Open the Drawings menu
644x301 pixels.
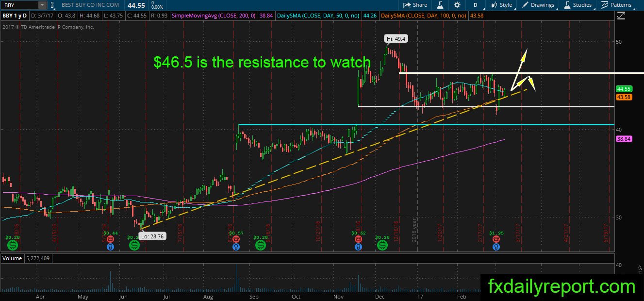click(x=538, y=5)
